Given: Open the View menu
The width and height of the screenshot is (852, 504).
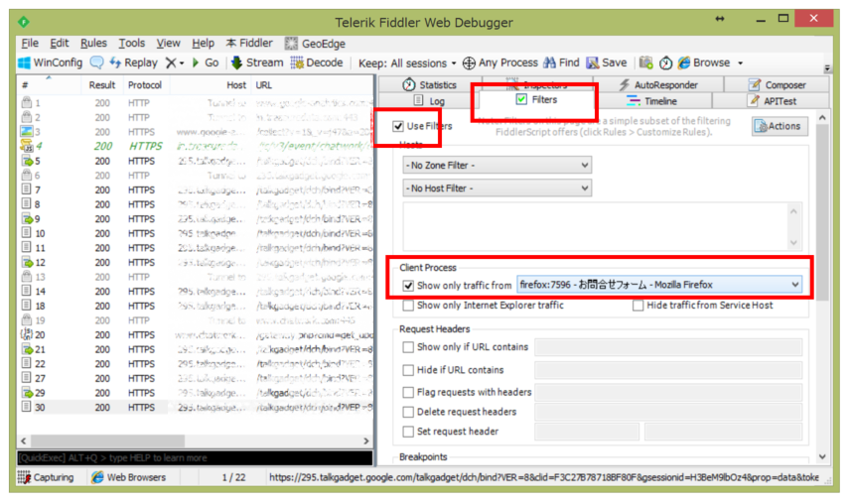Looking at the screenshot, I should tap(168, 44).
